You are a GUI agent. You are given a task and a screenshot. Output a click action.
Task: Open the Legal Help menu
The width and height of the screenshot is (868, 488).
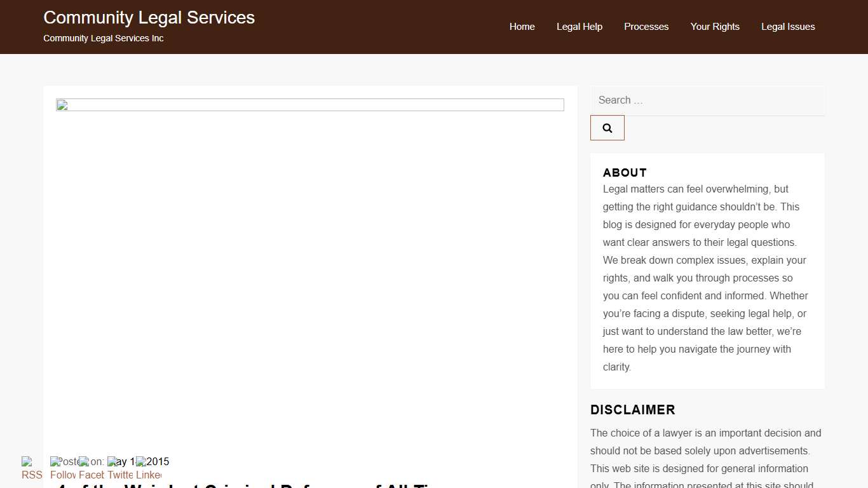coord(579,27)
